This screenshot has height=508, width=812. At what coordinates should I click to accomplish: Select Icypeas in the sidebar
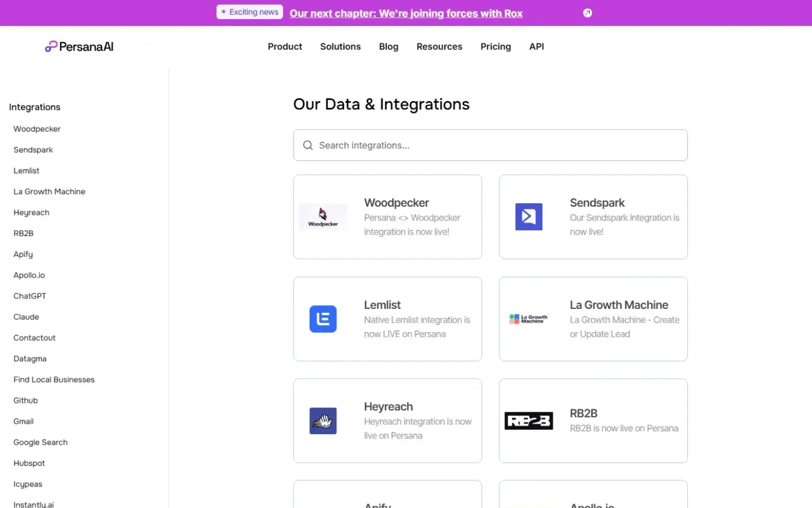[28, 484]
